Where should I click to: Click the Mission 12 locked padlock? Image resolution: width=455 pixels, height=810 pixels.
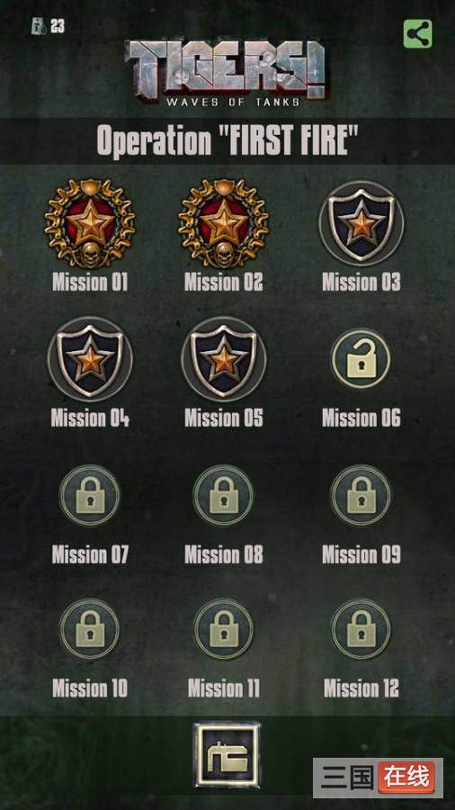tap(361, 629)
